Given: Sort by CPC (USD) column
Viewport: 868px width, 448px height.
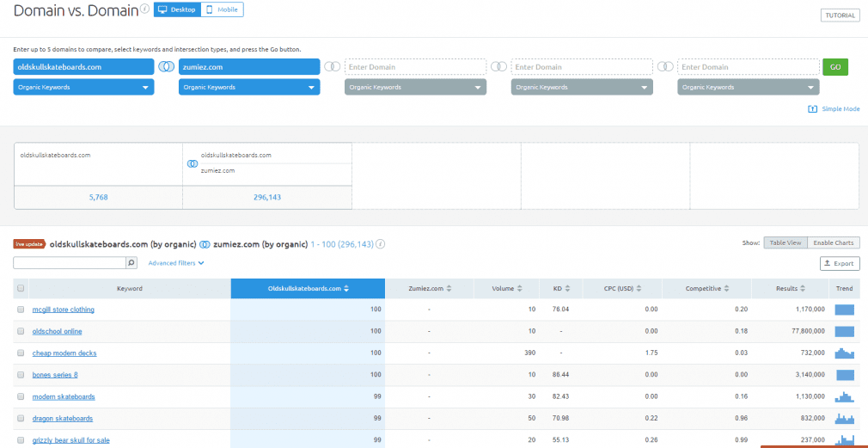Looking at the screenshot, I should coord(623,288).
